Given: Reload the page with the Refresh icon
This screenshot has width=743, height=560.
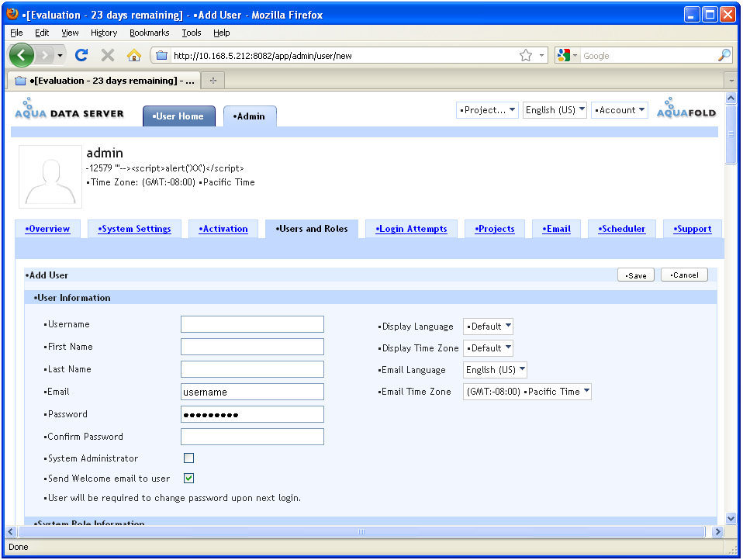Looking at the screenshot, I should 81,55.
